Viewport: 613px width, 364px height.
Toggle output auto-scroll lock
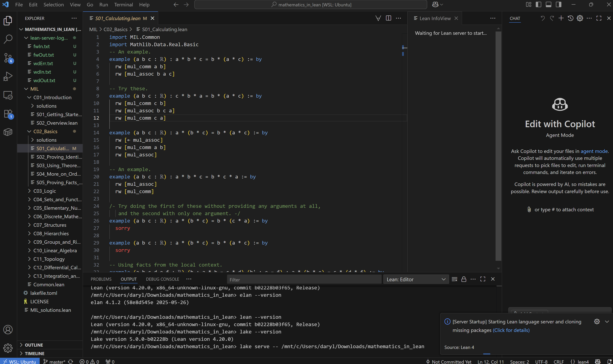click(x=464, y=279)
